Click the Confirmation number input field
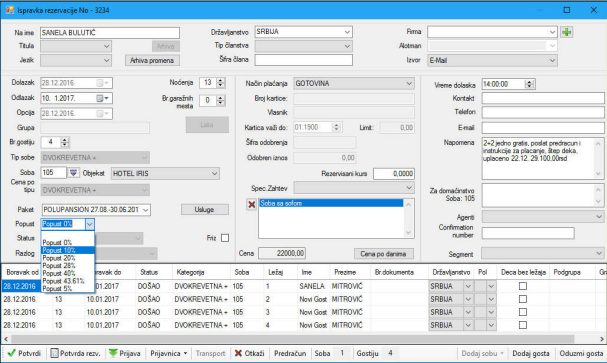The width and height of the screenshot is (607, 363). 528,233
